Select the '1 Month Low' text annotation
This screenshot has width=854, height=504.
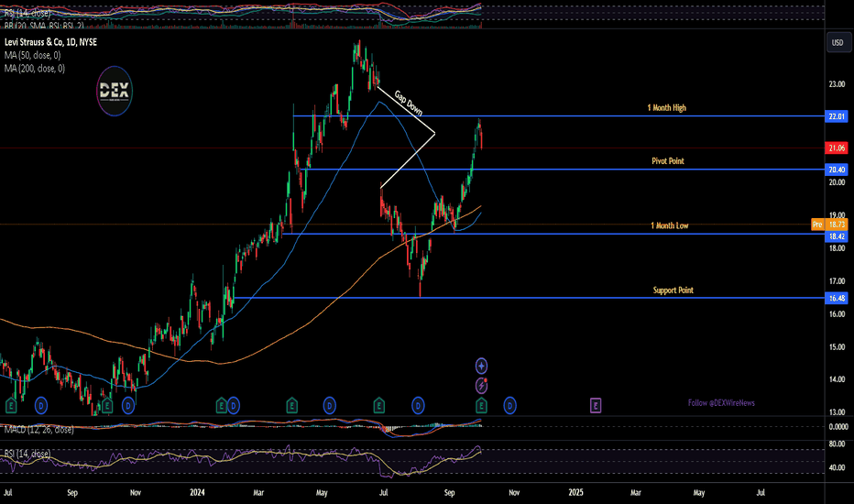click(x=670, y=225)
